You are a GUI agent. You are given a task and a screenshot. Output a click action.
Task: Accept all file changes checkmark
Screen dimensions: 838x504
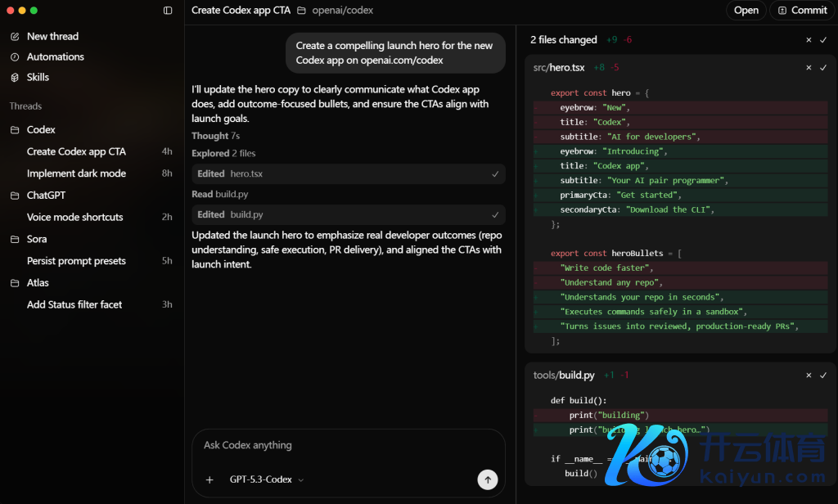(823, 40)
